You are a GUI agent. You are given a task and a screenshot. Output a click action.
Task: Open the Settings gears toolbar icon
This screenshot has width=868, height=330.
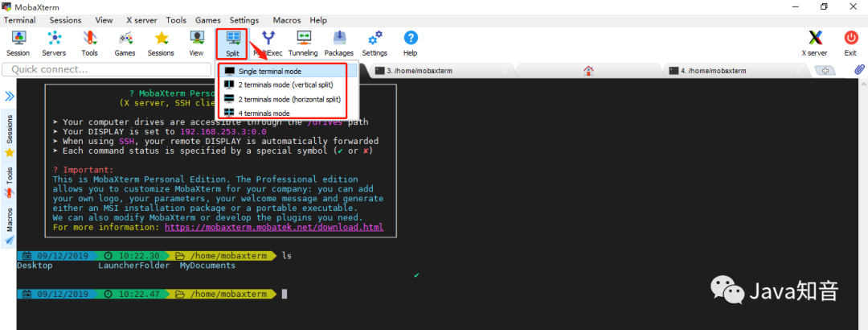pyautogui.click(x=375, y=43)
